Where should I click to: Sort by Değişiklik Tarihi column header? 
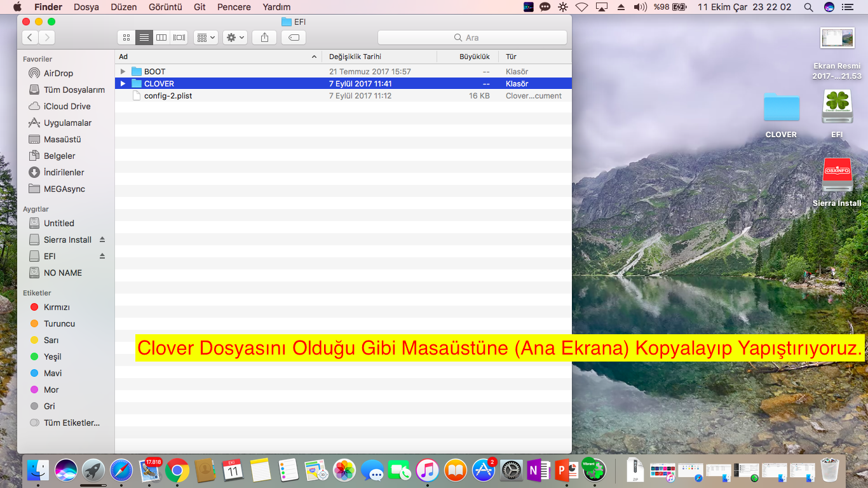pyautogui.click(x=355, y=57)
